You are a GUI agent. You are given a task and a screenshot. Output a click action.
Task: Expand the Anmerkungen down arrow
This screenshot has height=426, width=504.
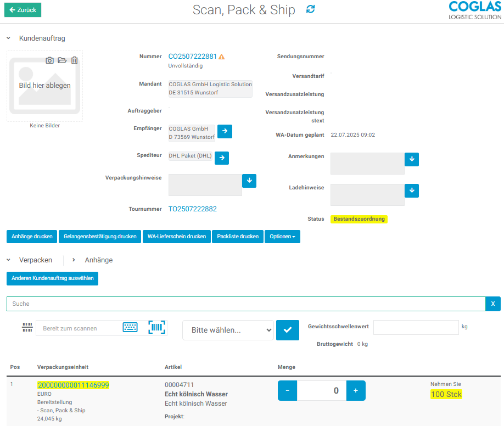[x=412, y=159]
